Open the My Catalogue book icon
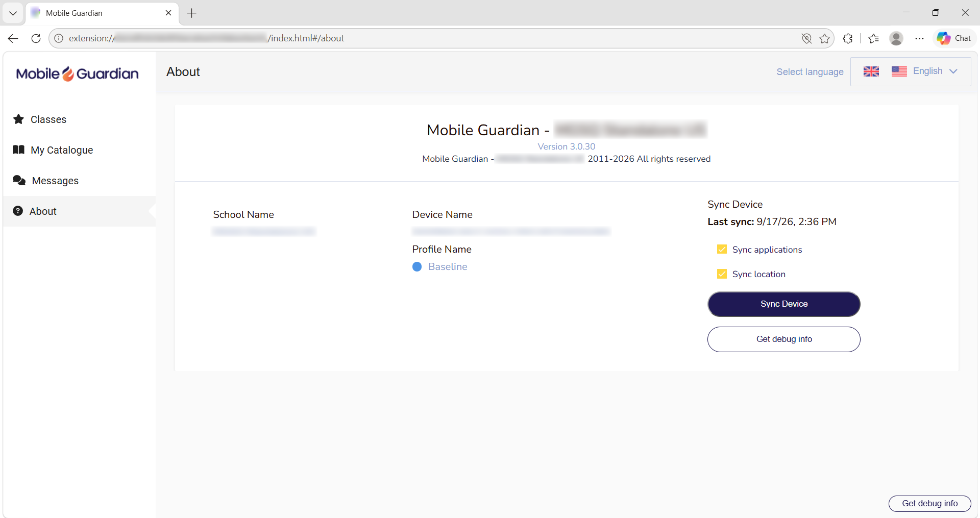This screenshot has width=980, height=518. pyautogui.click(x=19, y=150)
